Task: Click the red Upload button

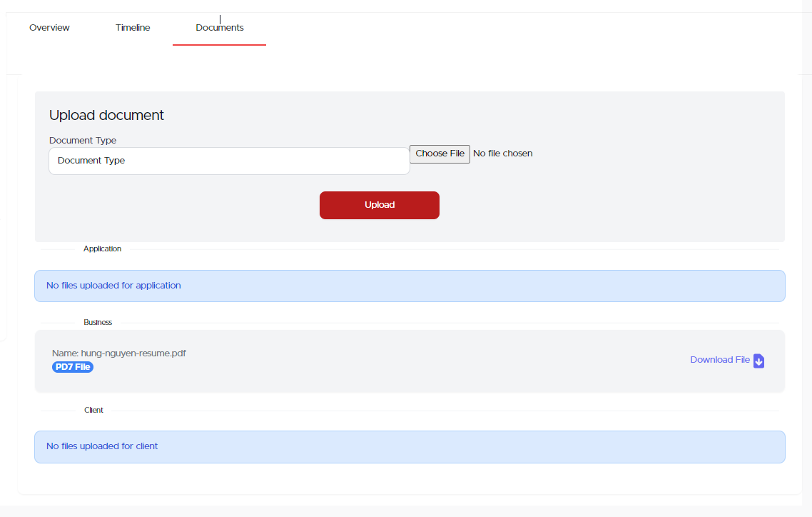Action: [x=380, y=205]
